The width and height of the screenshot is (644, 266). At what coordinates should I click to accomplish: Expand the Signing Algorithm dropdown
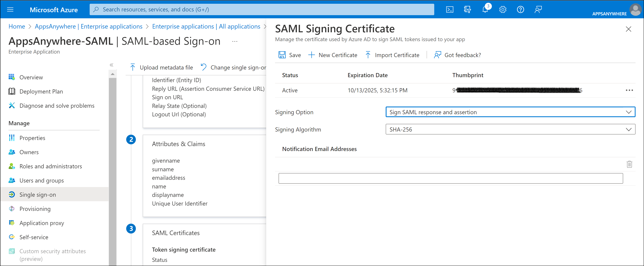[510, 129]
